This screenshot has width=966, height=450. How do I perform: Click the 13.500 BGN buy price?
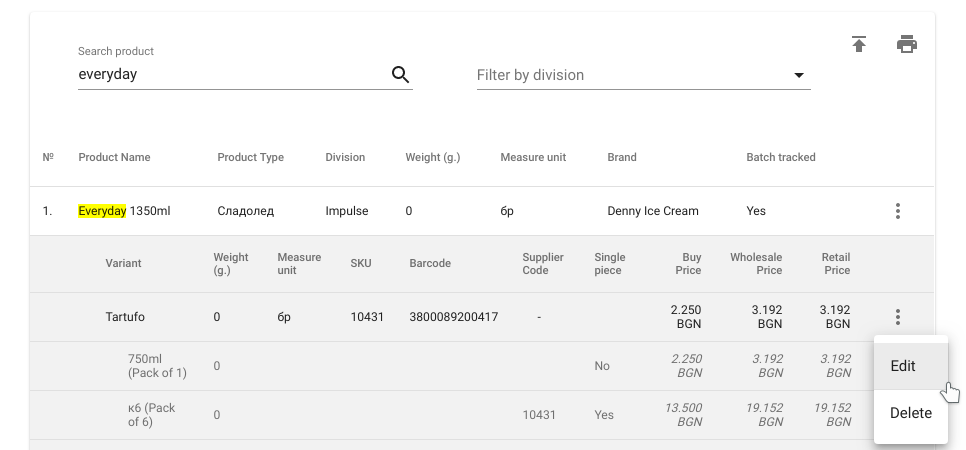[x=683, y=415]
